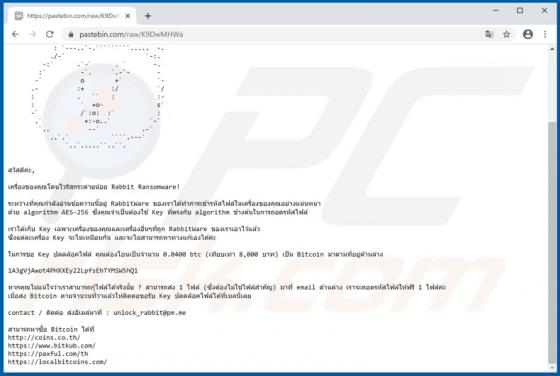The width and height of the screenshot is (560, 376).
Task: Open the translate page icon
Action: click(489, 34)
